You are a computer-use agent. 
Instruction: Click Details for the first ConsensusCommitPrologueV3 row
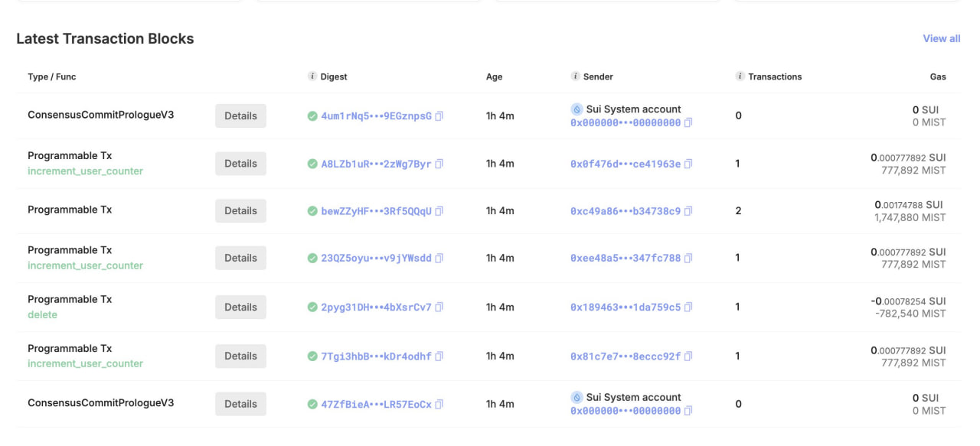click(240, 116)
